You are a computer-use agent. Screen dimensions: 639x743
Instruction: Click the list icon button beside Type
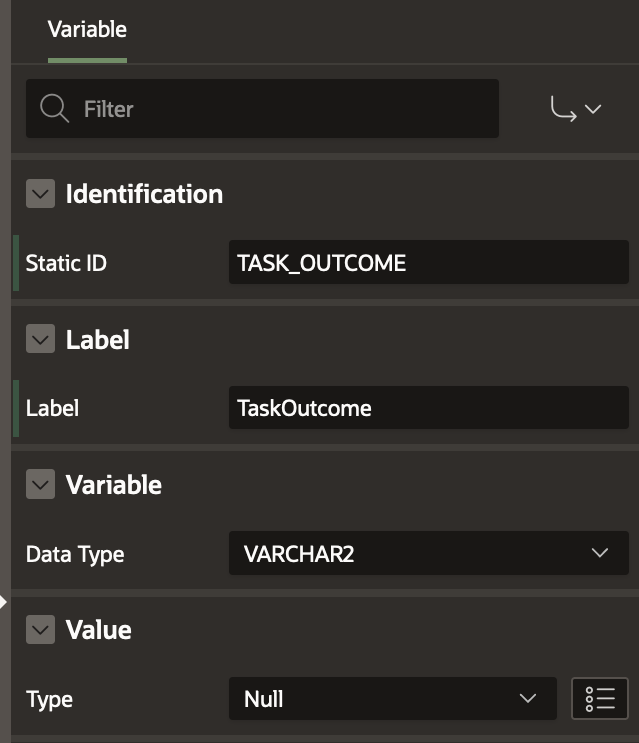click(599, 698)
